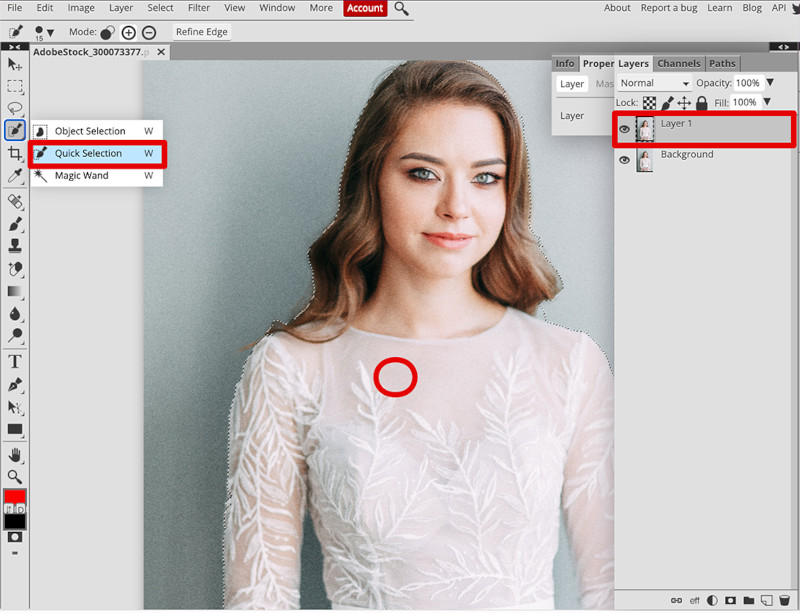Viewport: 800px width, 613px height.
Task: Delete the layer using the trash icon
Action: (x=784, y=601)
